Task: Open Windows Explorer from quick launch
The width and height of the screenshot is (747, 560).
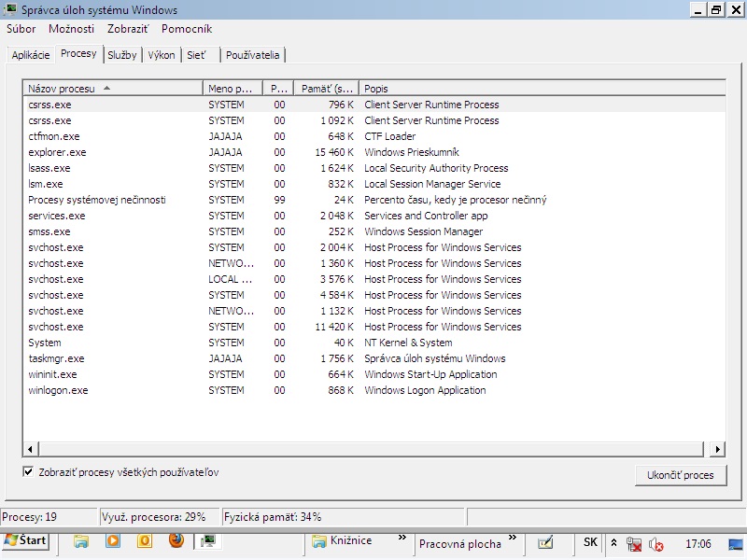Action: tap(81, 541)
